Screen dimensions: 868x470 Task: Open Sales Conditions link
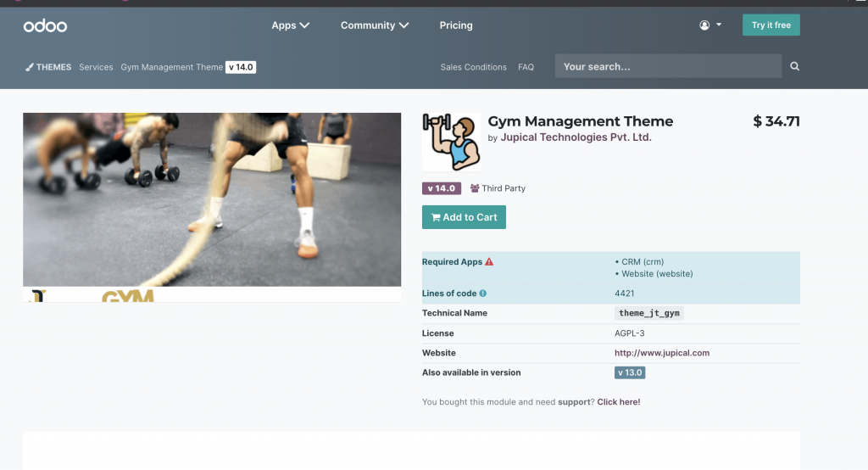coord(473,67)
